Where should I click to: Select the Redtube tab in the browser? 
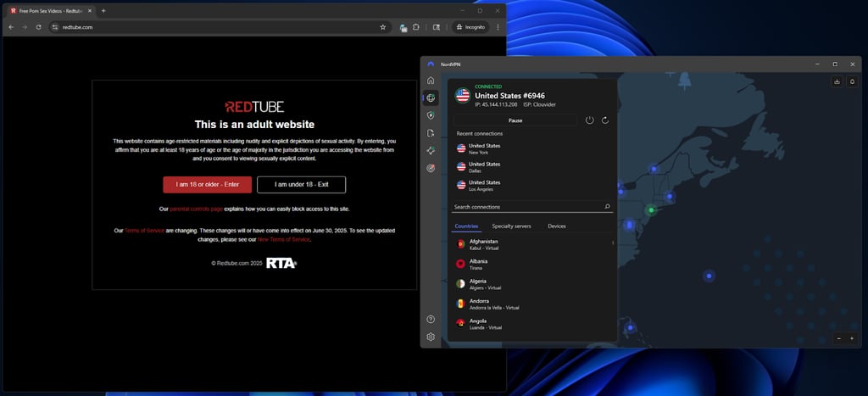click(51, 10)
